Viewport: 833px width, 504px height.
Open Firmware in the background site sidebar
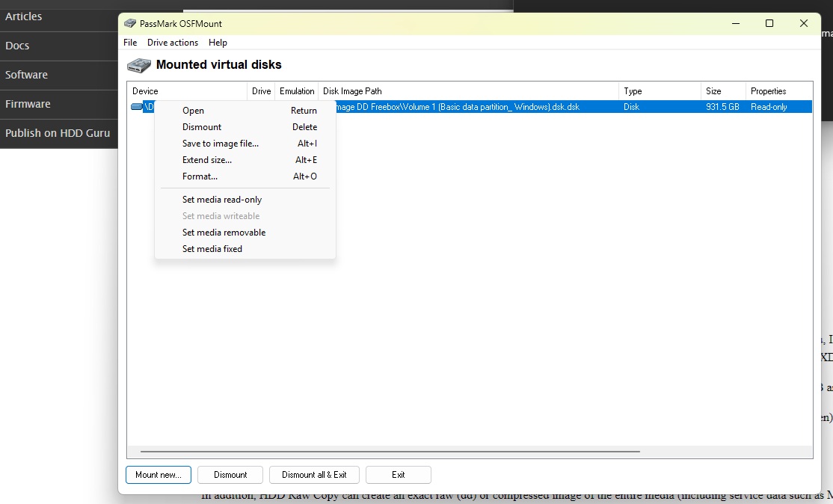(x=28, y=104)
